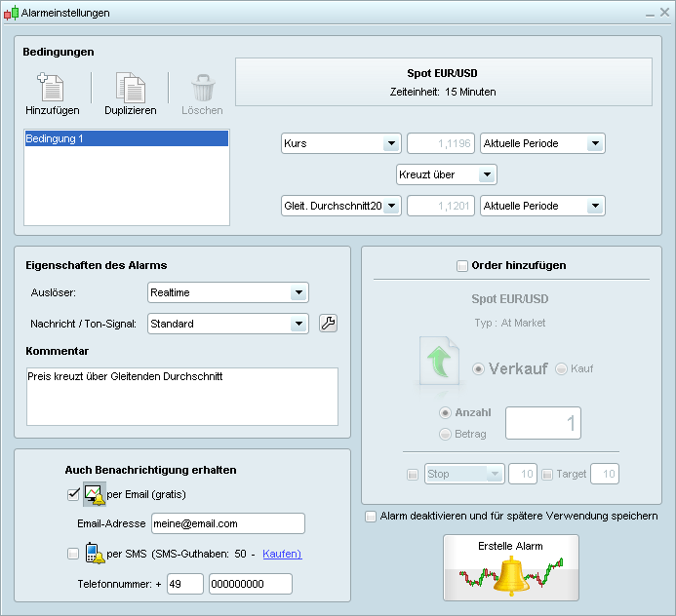The image size is (676, 616).
Task: Click the Target value field
Action: 605,474
